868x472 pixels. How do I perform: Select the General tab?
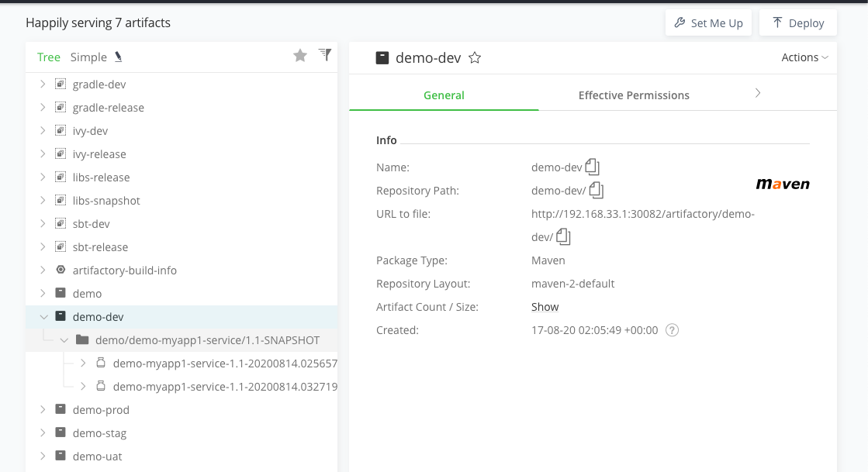[x=444, y=95]
